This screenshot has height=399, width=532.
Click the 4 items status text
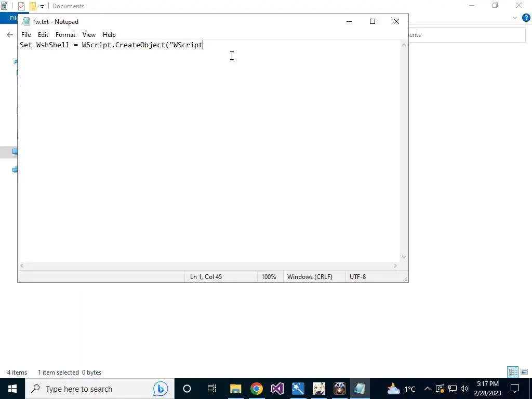[x=17, y=372]
